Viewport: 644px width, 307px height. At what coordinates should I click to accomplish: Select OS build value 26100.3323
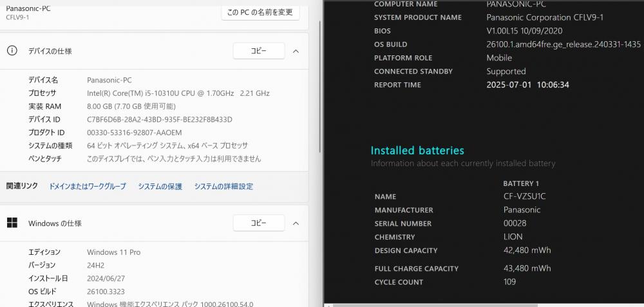coord(107,292)
